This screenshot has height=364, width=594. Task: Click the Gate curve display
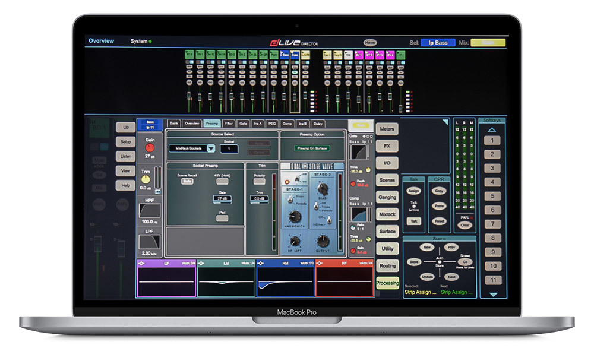358,152
